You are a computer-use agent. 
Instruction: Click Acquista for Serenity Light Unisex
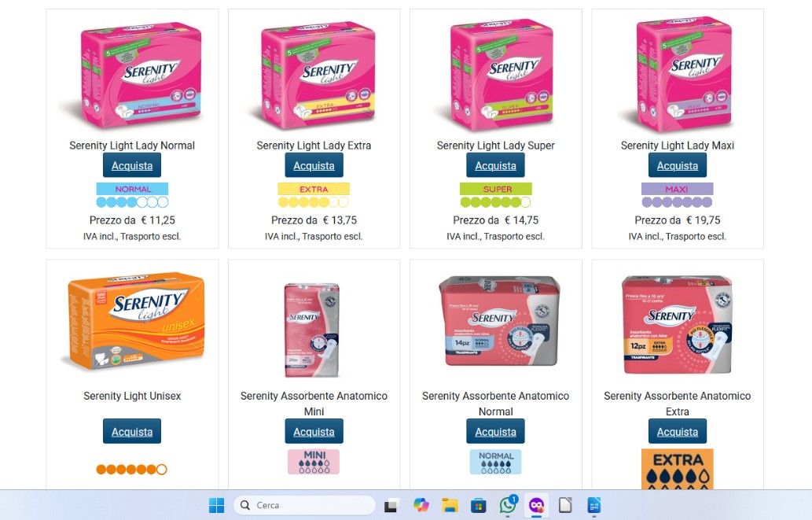[x=132, y=431]
